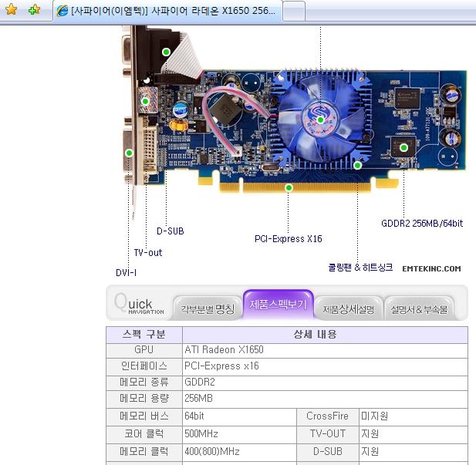Click the TV-OUT table label
The width and height of the screenshot is (476, 465).
pyautogui.click(x=328, y=433)
